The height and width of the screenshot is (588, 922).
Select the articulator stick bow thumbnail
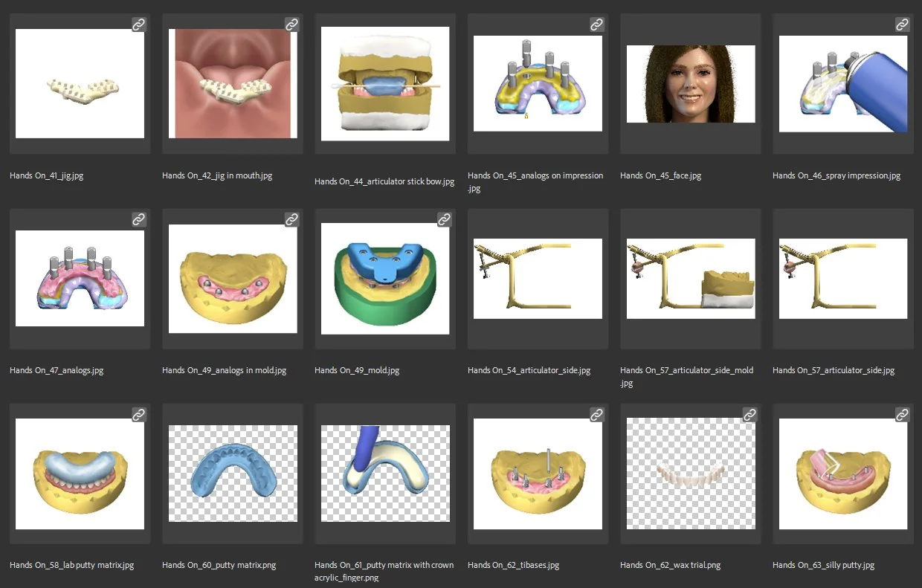385,84
